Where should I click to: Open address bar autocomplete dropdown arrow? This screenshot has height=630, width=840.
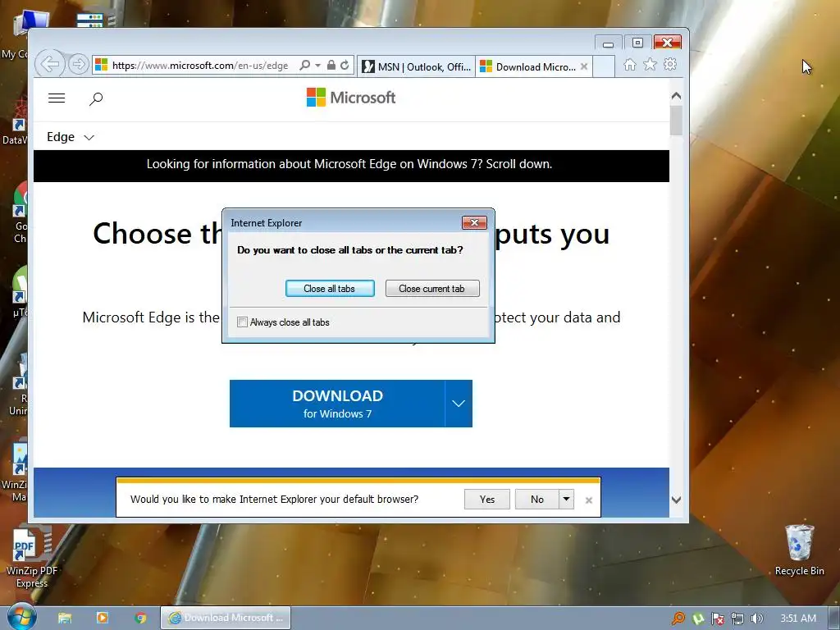(317, 66)
